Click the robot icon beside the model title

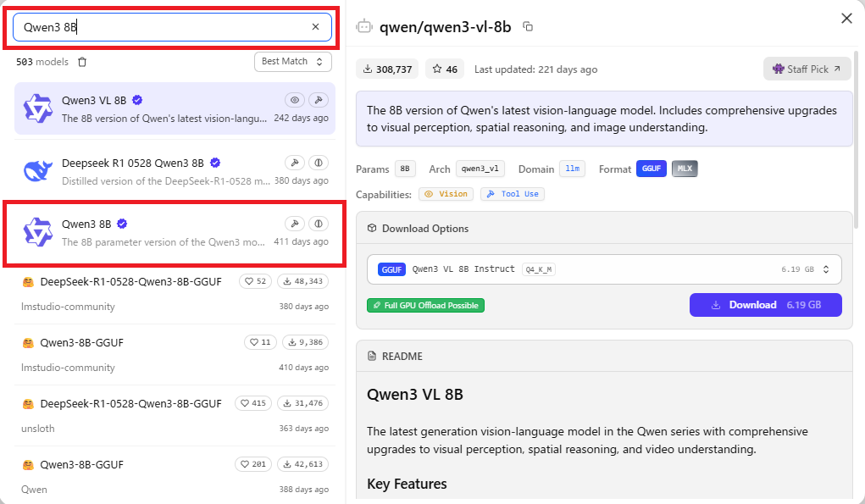point(364,26)
